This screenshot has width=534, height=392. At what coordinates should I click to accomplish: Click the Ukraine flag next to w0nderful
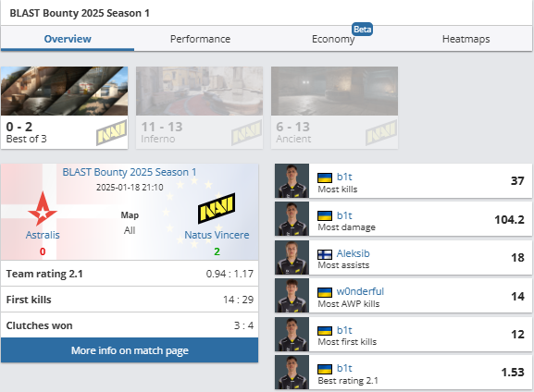tap(325, 292)
